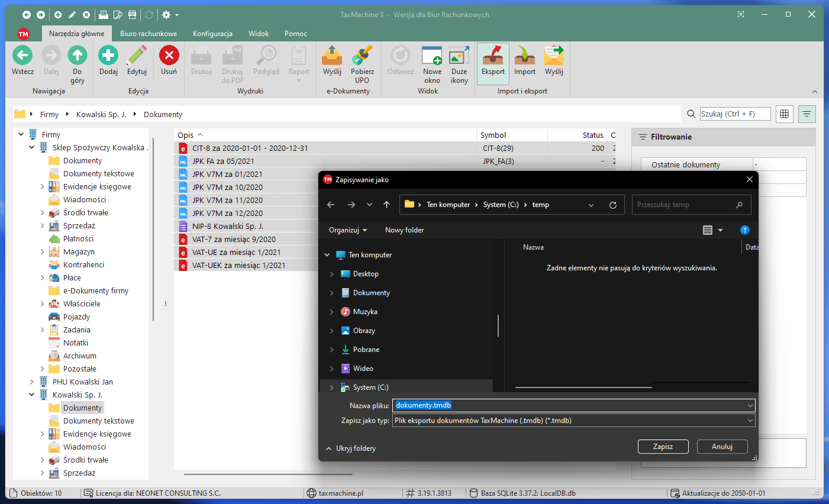Screen dimensions: 829x504
Task: Click the Nazwa pliku filename field
Action: 568,405
